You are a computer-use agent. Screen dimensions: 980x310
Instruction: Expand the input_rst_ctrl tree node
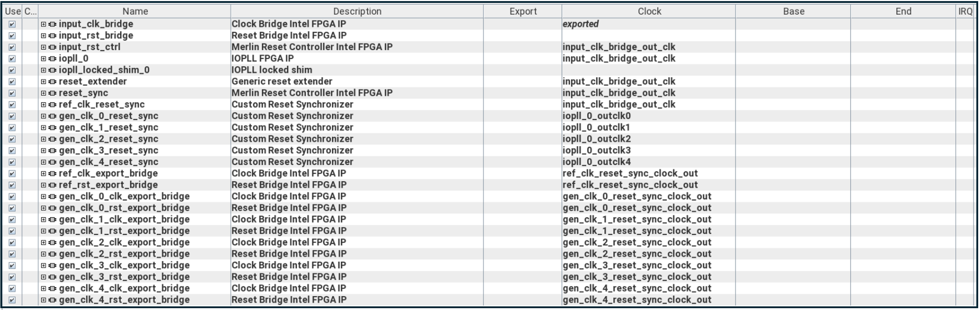point(43,47)
